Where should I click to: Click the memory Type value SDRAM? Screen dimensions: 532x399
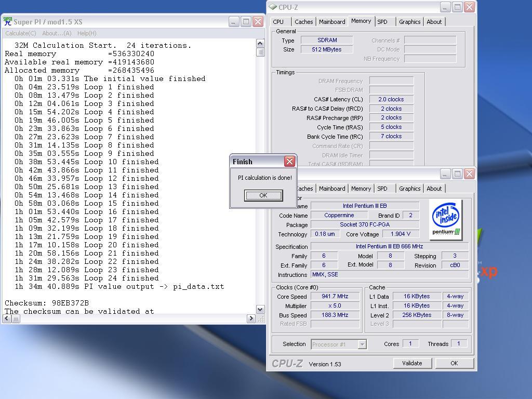[x=327, y=40]
